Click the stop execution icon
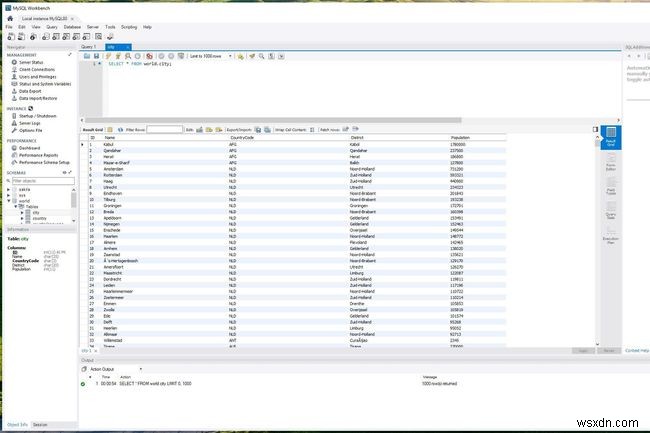Screen dimensions: 650x433 point(138,56)
